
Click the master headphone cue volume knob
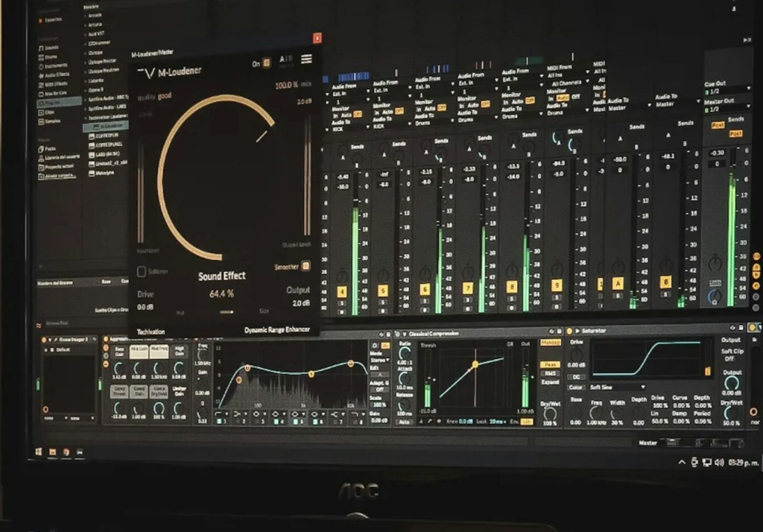click(715, 297)
